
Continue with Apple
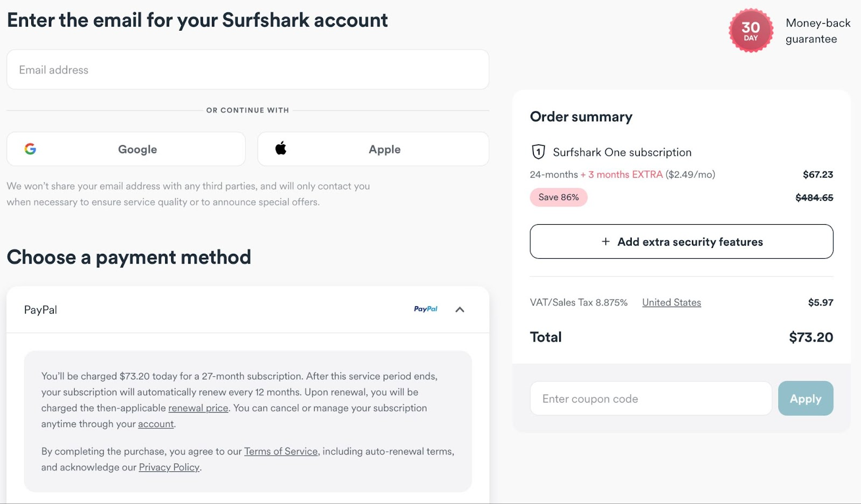(x=372, y=149)
